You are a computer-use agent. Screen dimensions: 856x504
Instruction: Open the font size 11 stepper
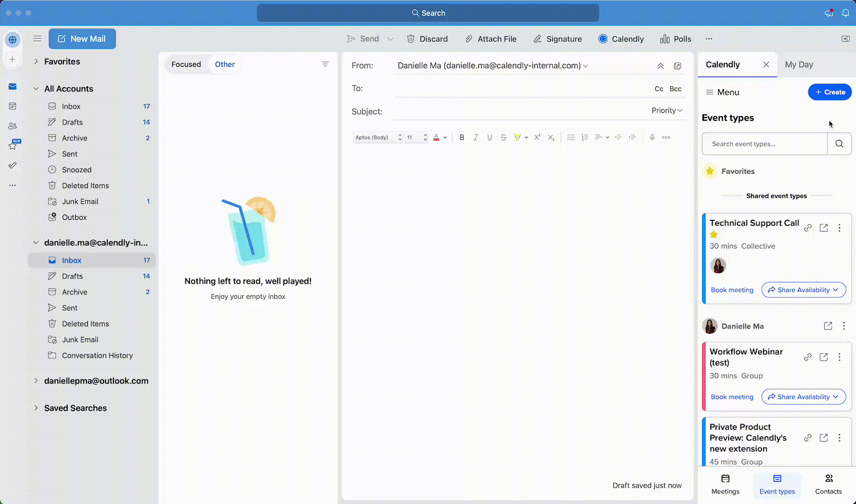click(416, 137)
